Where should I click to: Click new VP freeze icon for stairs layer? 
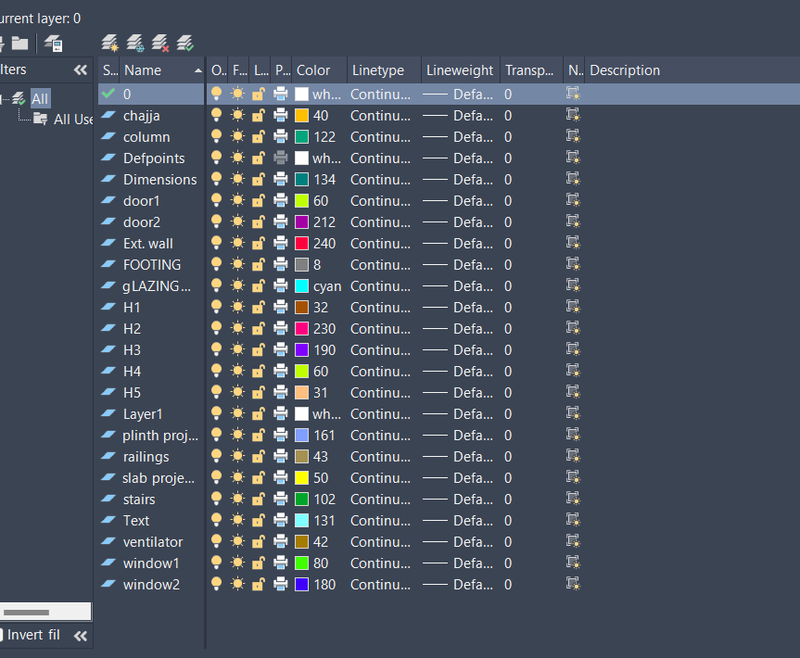click(573, 498)
